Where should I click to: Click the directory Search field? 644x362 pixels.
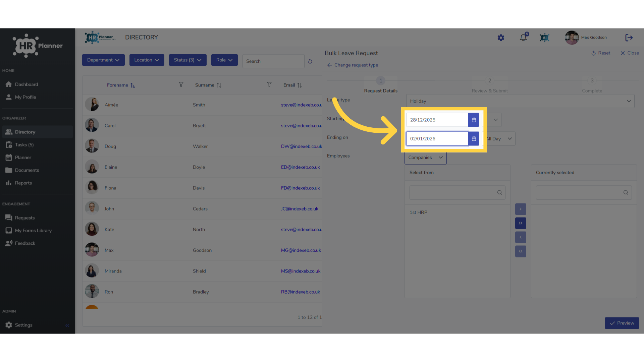(273, 61)
